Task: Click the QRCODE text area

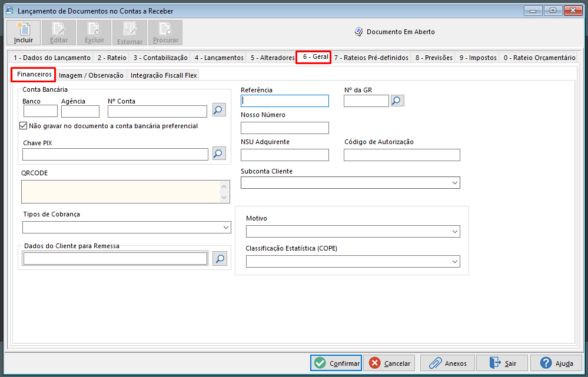Action: [121, 192]
